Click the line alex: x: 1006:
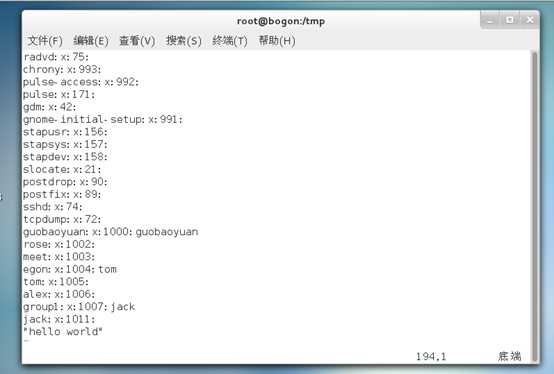This screenshot has height=374, width=554. (x=59, y=294)
